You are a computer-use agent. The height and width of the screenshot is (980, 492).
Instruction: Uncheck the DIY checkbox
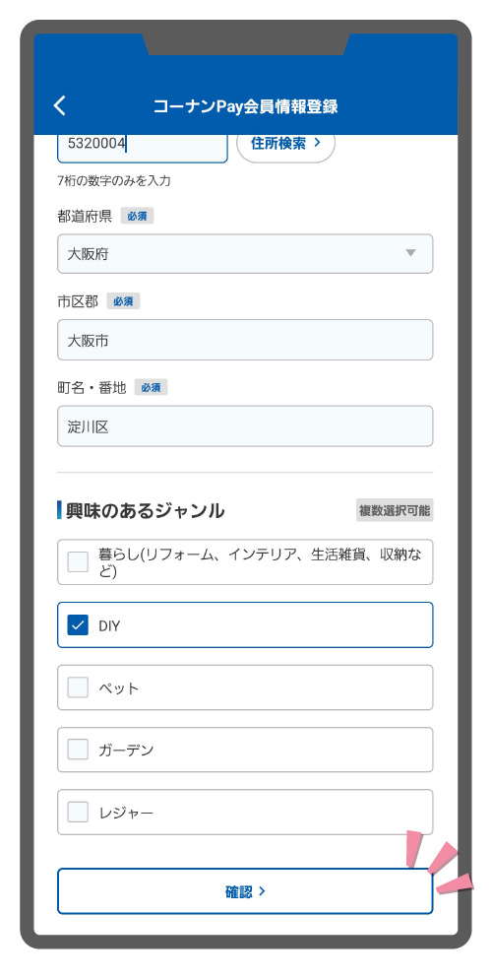[x=78, y=625]
